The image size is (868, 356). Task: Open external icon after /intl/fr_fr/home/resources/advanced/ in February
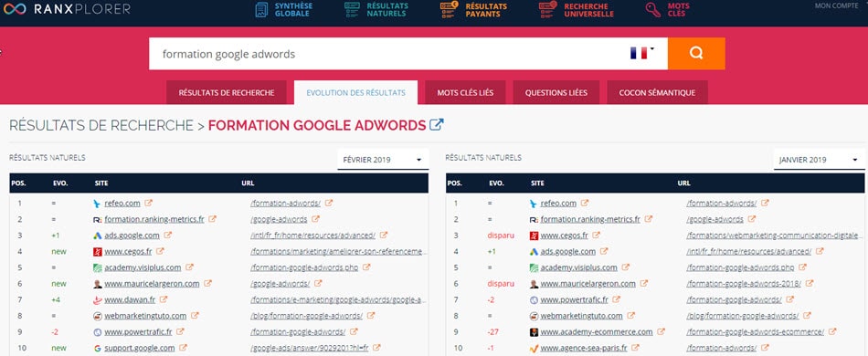coord(384,235)
